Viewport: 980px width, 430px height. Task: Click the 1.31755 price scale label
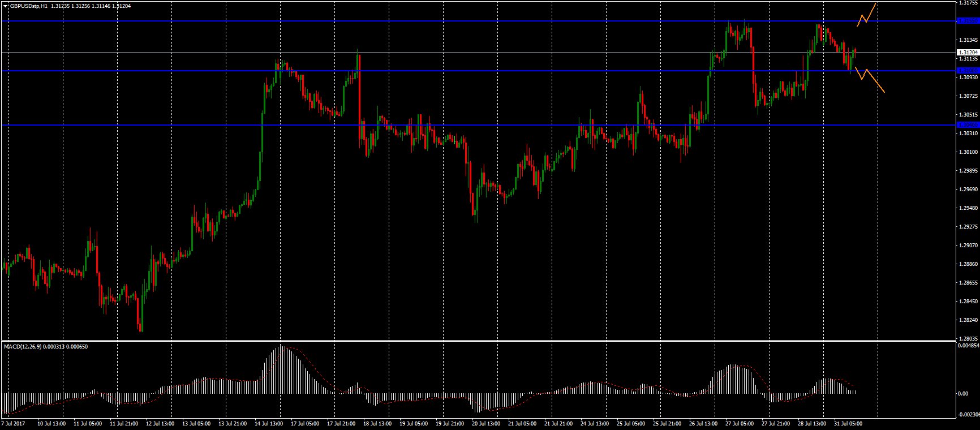click(x=968, y=3)
